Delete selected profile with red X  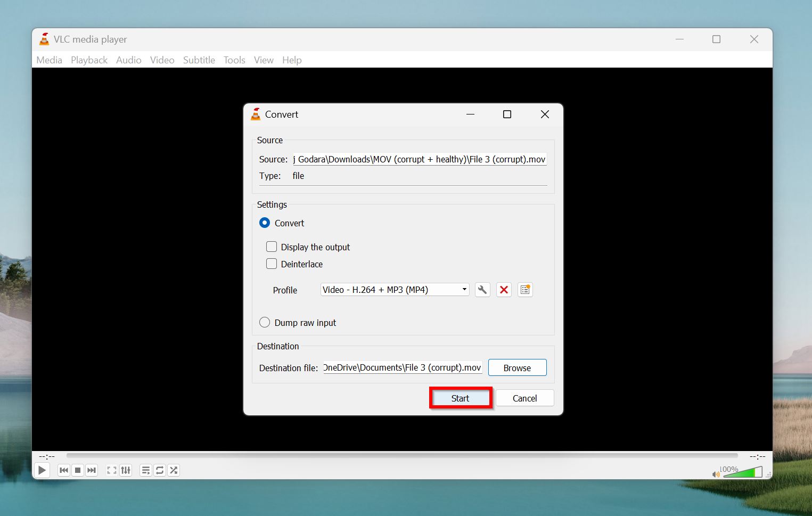pos(504,290)
